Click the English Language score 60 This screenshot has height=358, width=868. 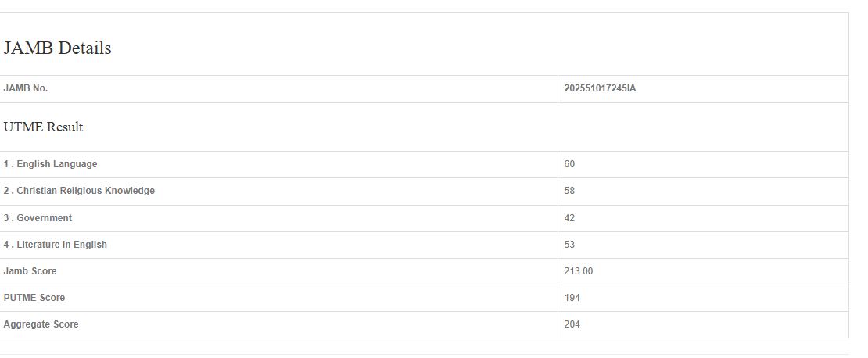569,164
